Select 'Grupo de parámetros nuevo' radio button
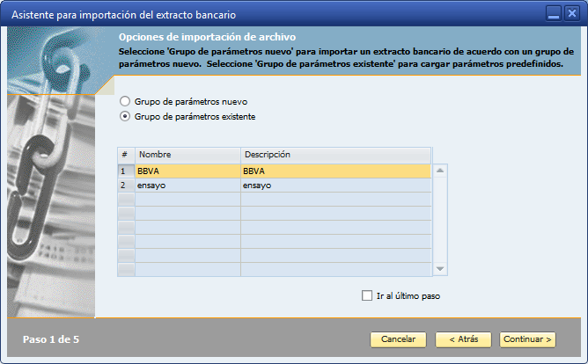 [125, 101]
